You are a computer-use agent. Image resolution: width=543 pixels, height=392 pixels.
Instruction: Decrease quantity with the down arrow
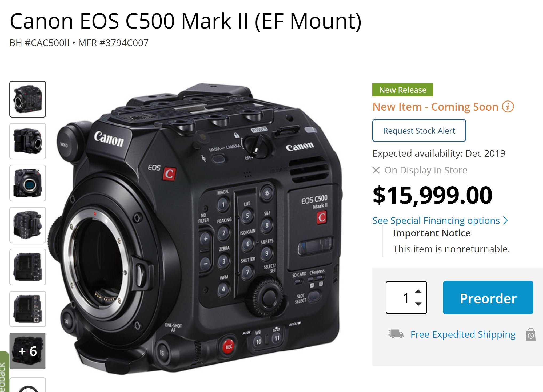pos(418,304)
